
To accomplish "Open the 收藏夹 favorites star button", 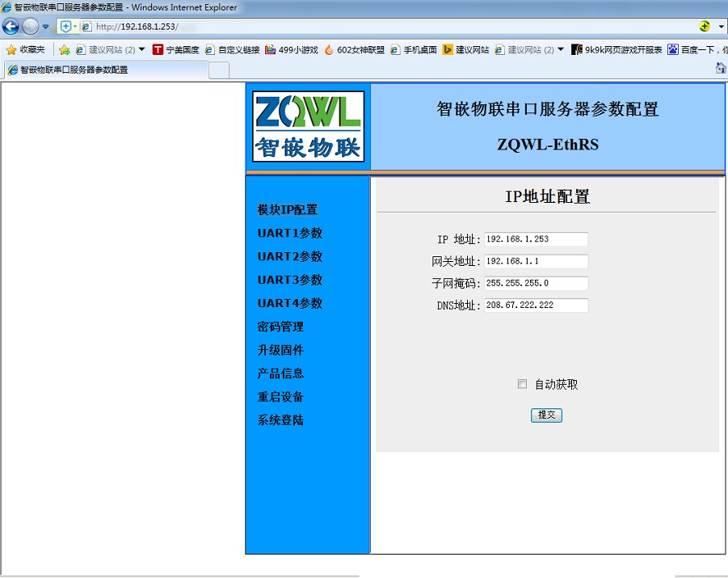I will tap(26, 49).
